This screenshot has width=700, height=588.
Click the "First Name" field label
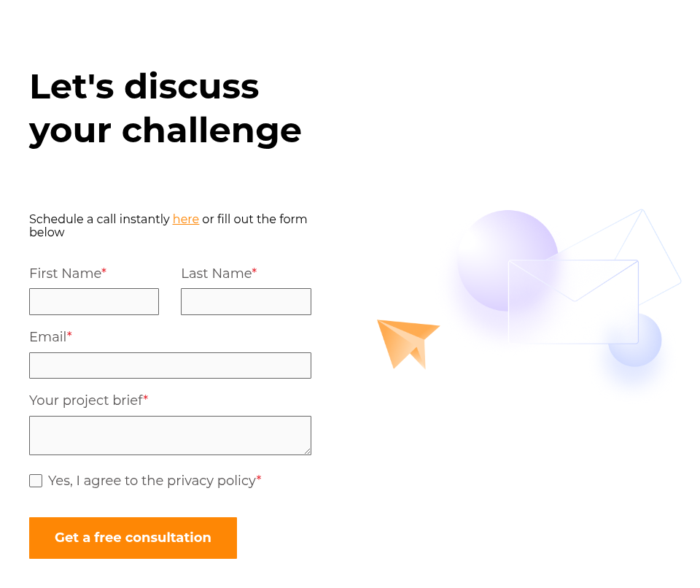pos(65,274)
